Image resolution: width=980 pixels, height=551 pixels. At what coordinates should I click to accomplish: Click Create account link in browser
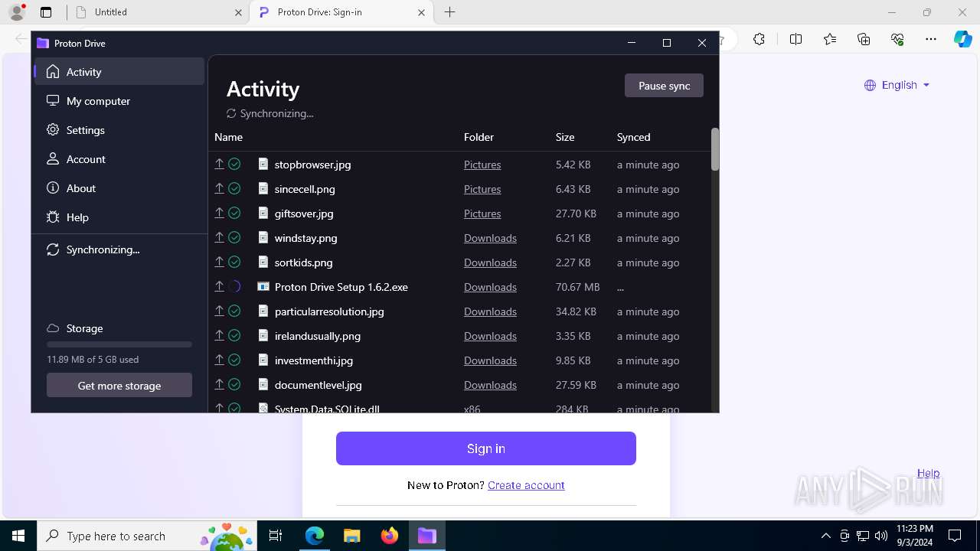(526, 485)
